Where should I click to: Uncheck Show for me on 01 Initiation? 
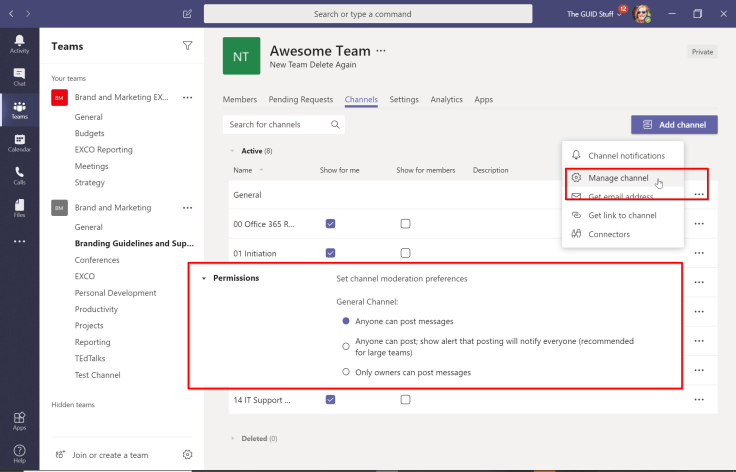tap(330, 253)
